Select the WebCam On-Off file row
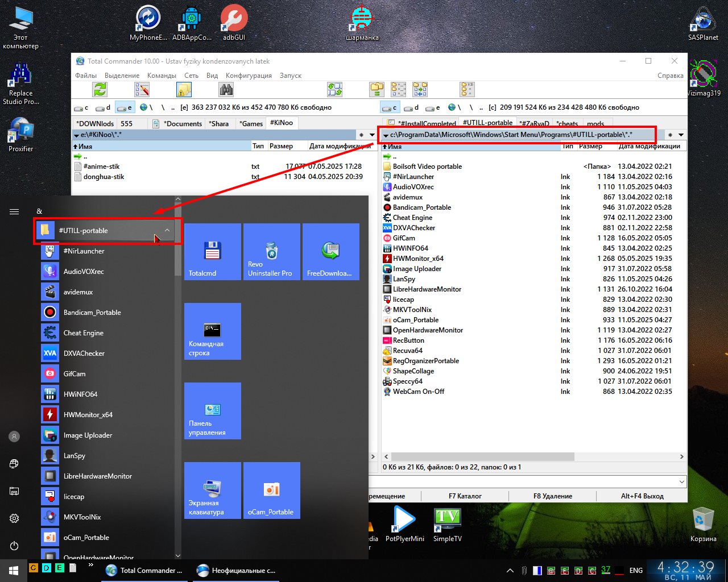The height and width of the screenshot is (582, 728). pyautogui.click(x=533, y=392)
